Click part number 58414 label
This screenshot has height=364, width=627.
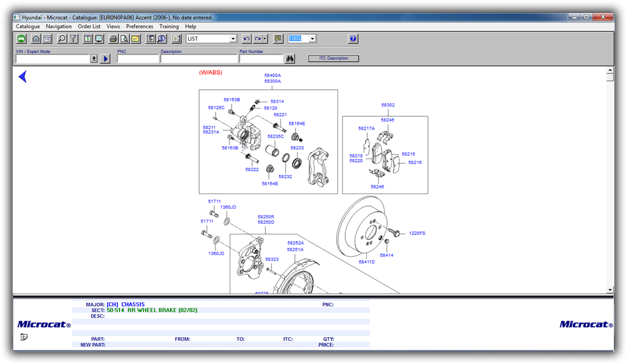click(387, 255)
